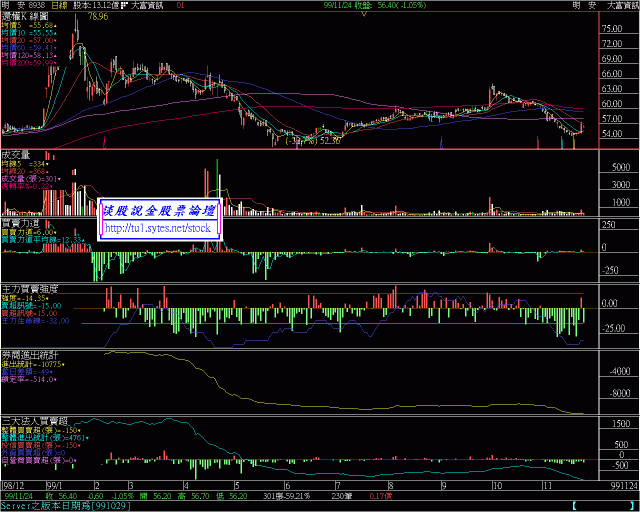This screenshot has width=640, height=512.
Task: Click the grid icon beside 股本:13.12億
Action: (x=125, y=5)
